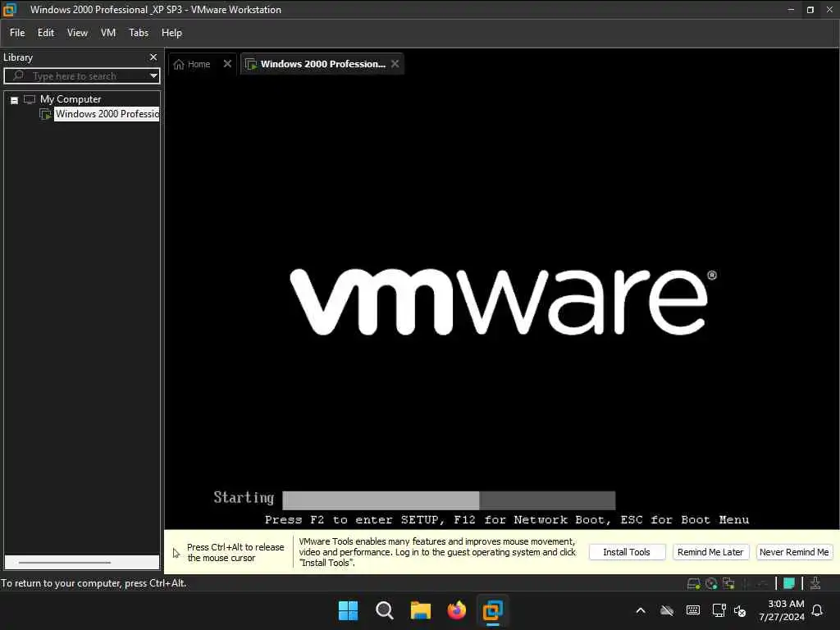Select the Windows 2000 Professional tab
Screen dimensions: 840x630
322,64
